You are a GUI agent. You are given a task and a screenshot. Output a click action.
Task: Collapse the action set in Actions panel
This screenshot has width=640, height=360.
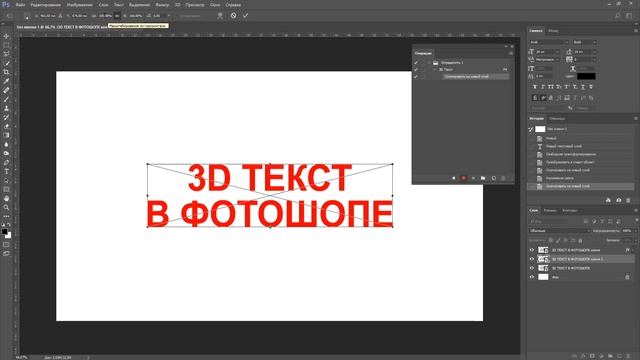(x=429, y=63)
